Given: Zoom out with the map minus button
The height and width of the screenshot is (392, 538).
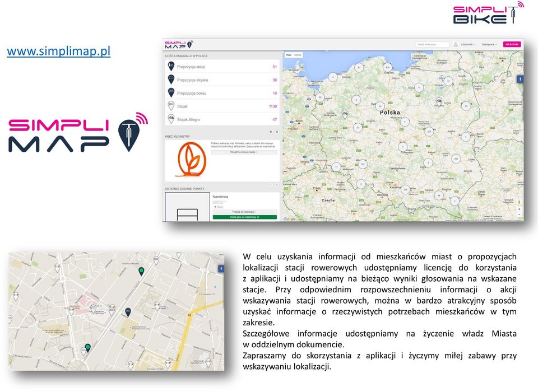Looking at the screenshot, I should click(x=519, y=214).
